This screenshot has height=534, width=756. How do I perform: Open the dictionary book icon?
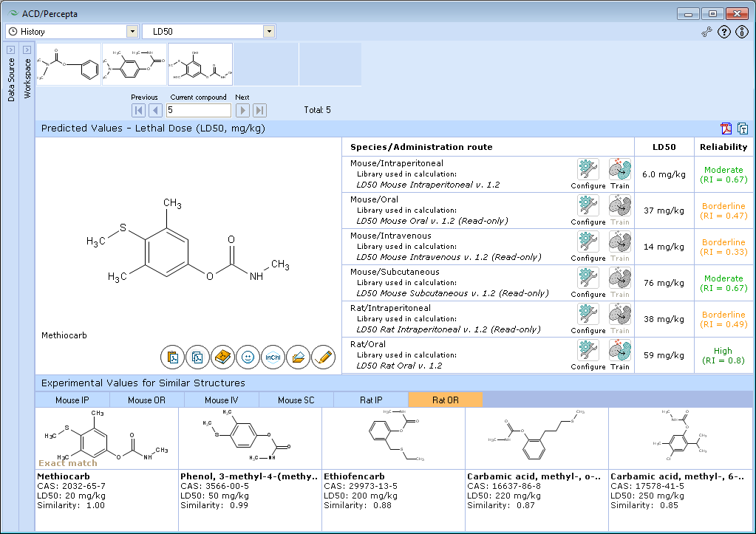pyautogui.click(x=222, y=357)
